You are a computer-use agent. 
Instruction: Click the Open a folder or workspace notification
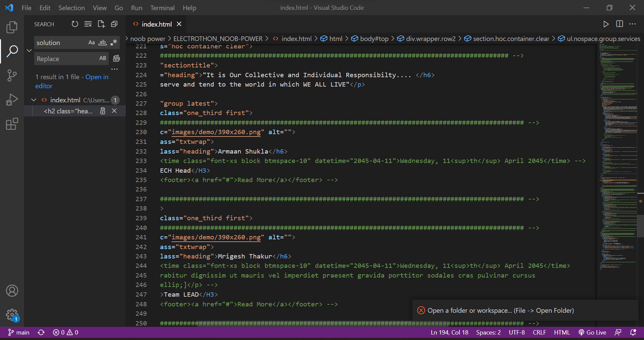525,311
